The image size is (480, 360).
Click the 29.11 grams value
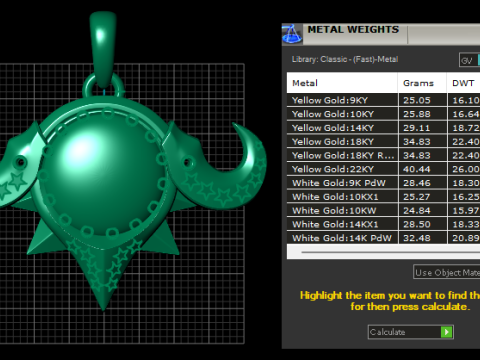[417, 128]
